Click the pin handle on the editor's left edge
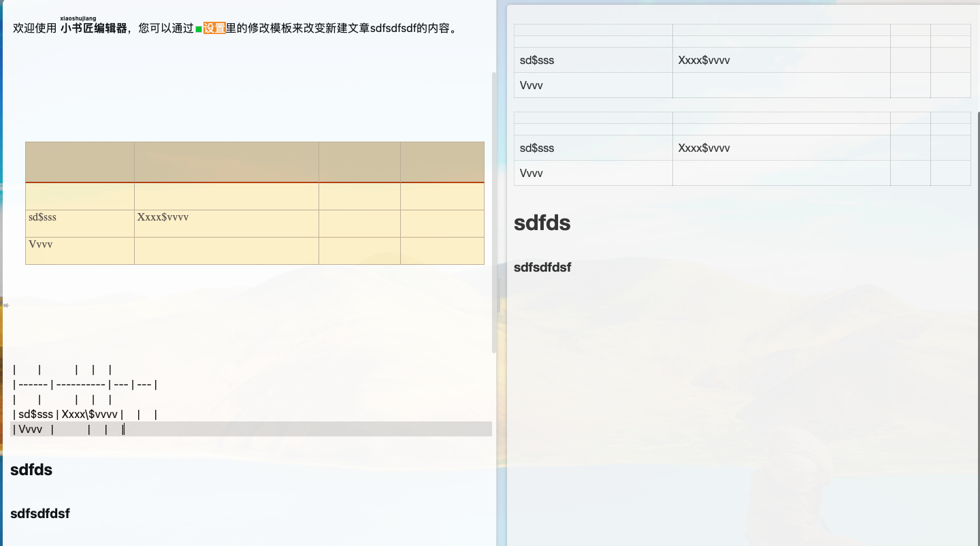 click(x=5, y=305)
